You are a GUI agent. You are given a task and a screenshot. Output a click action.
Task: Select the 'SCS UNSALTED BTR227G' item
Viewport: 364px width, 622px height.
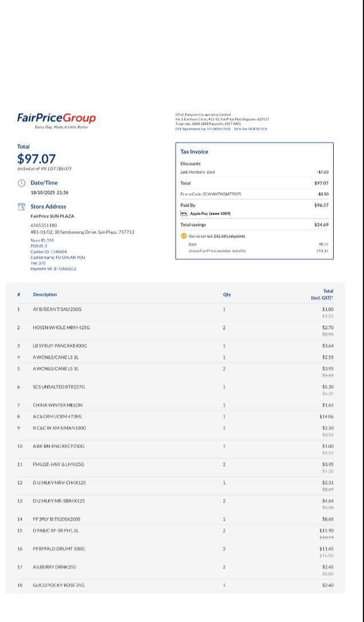(59, 387)
